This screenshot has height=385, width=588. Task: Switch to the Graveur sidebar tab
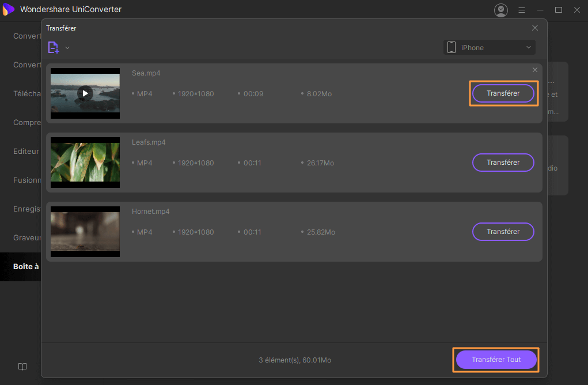tap(27, 237)
